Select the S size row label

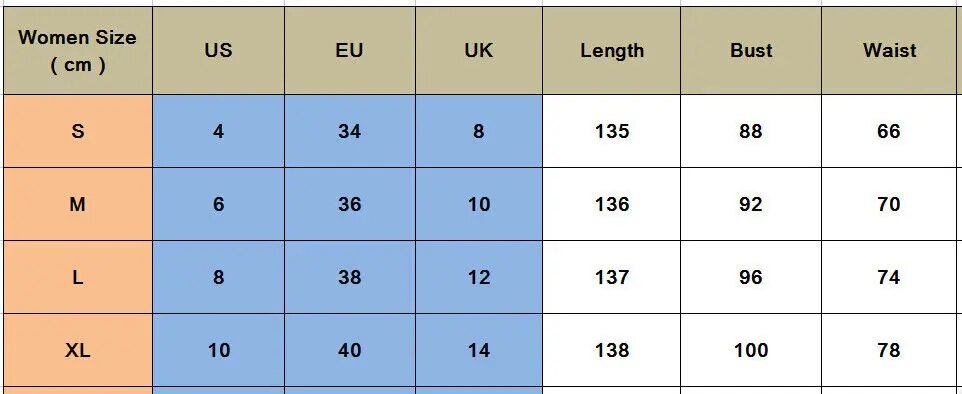coord(78,131)
